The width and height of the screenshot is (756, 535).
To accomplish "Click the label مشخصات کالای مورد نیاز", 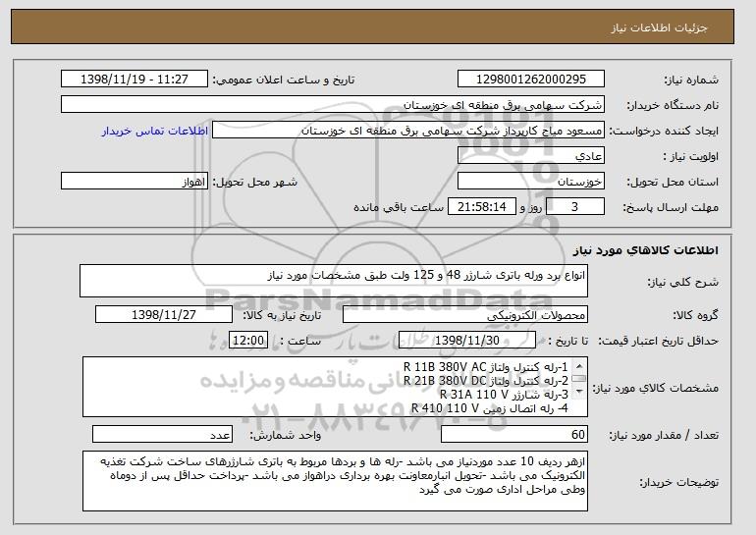I will coord(655,388).
